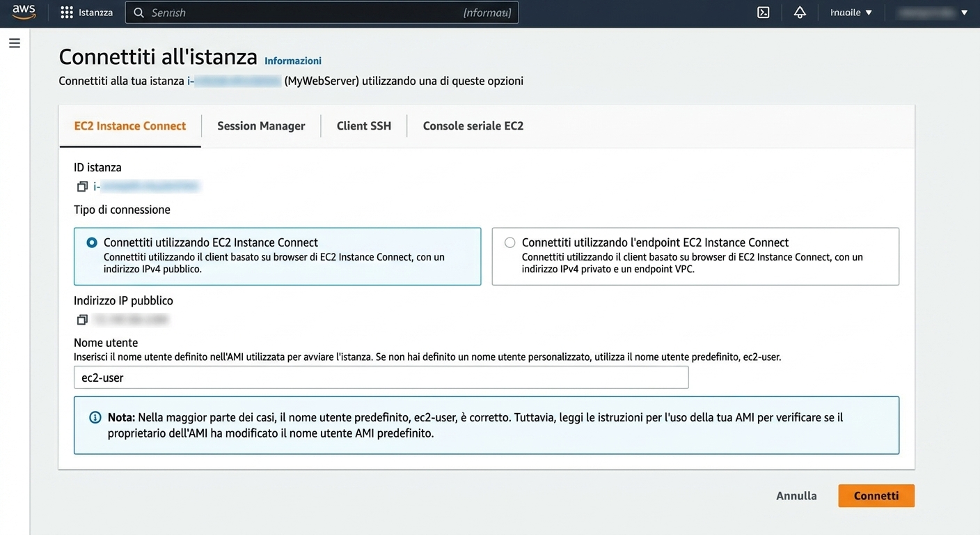Copy the instance ID icon

(82, 186)
